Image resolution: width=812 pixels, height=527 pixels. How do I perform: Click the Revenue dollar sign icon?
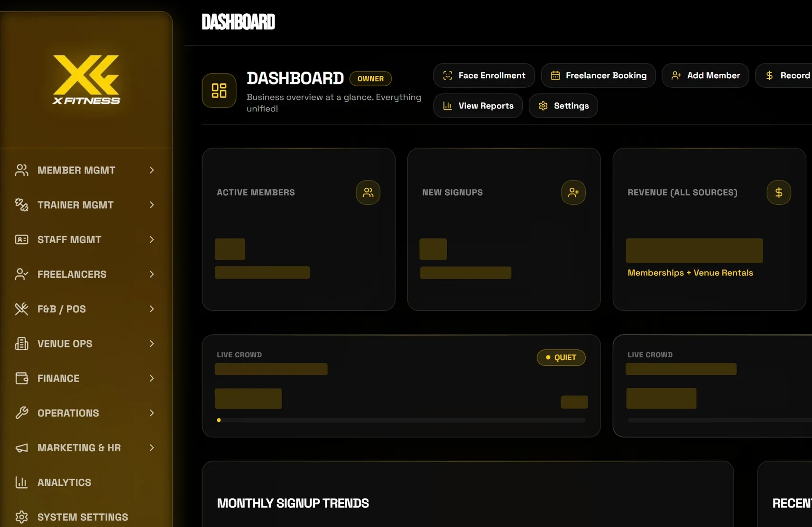pyautogui.click(x=779, y=192)
